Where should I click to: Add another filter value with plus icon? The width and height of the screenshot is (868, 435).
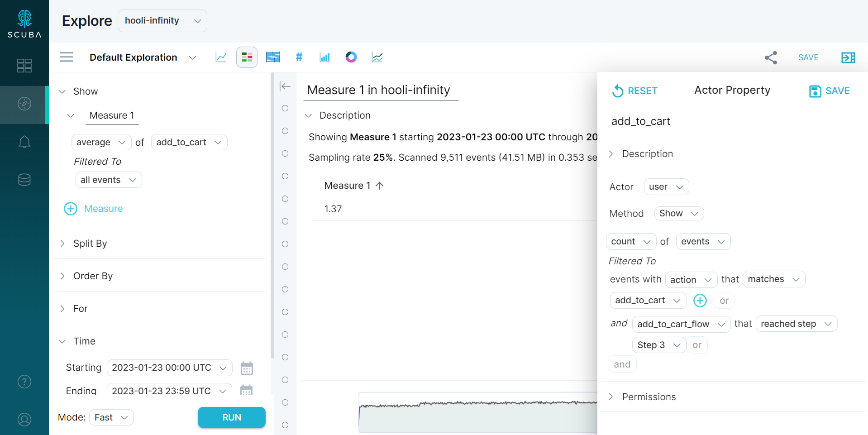click(x=700, y=301)
